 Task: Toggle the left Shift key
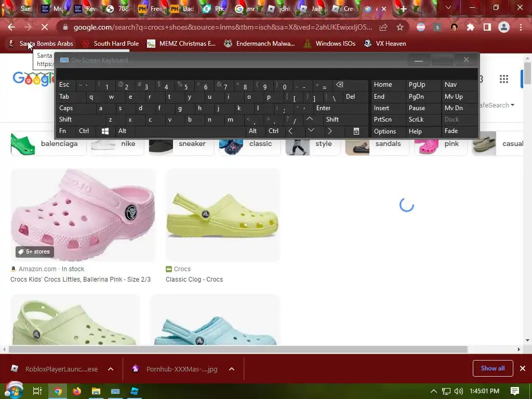pos(81,119)
